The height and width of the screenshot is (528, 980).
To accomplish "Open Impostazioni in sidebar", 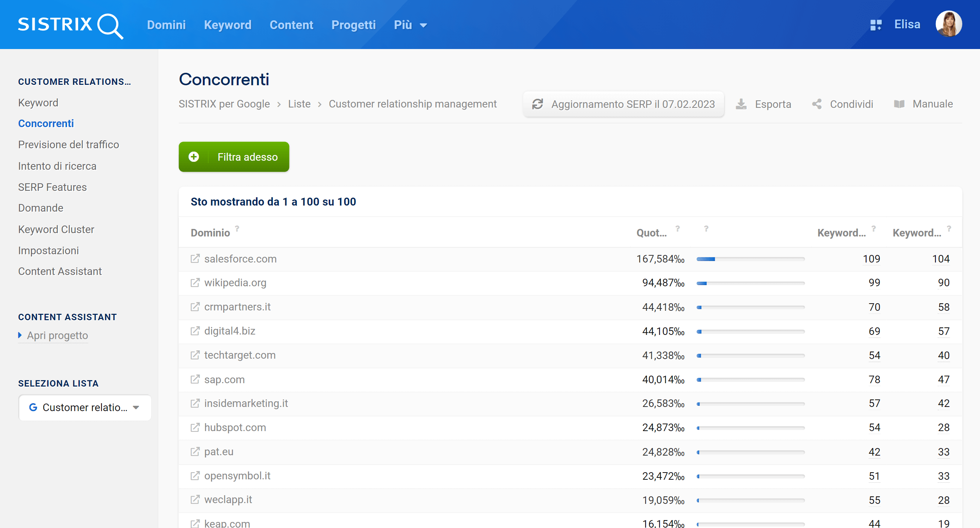I will (48, 251).
